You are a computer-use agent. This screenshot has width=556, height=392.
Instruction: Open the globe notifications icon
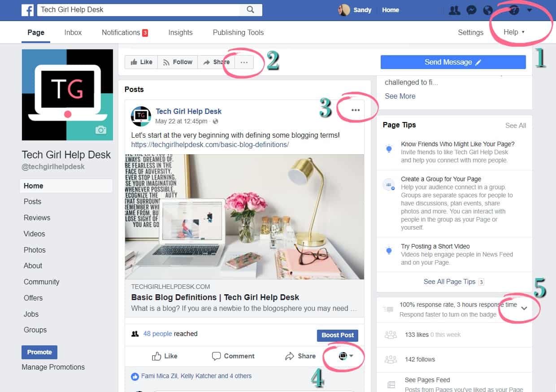[487, 10]
